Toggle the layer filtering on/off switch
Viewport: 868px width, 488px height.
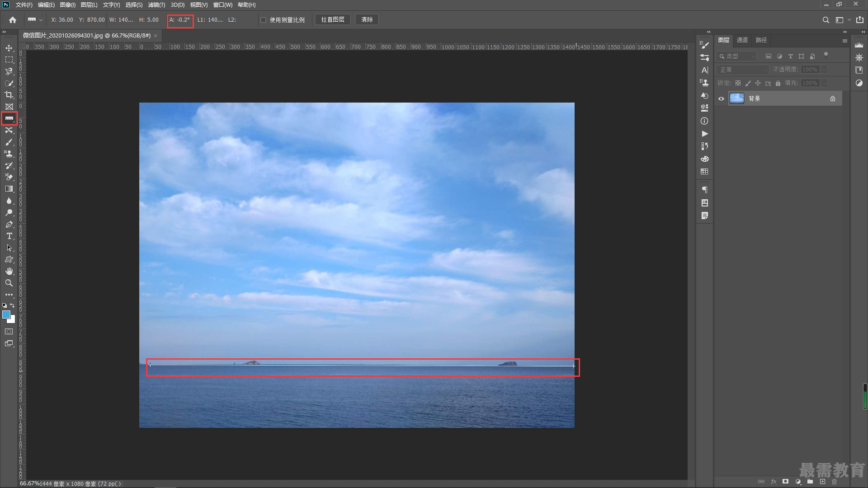tap(826, 55)
